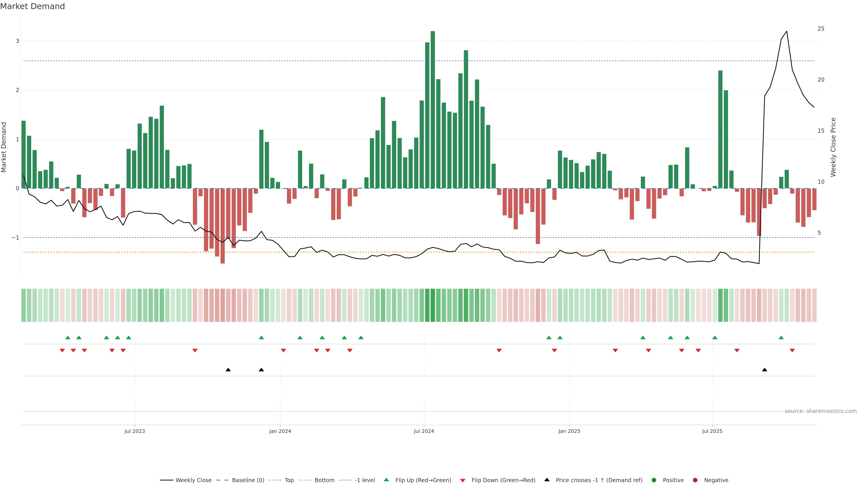This screenshot has width=868, height=488.
Task: Click the green Positive legend dot
Action: click(654, 480)
